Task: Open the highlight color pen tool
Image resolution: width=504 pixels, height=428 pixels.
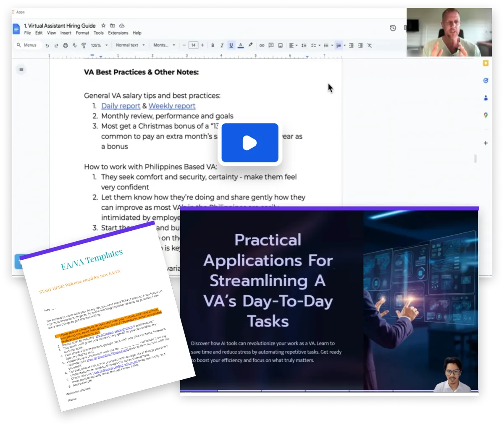Action: tap(250, 45)
